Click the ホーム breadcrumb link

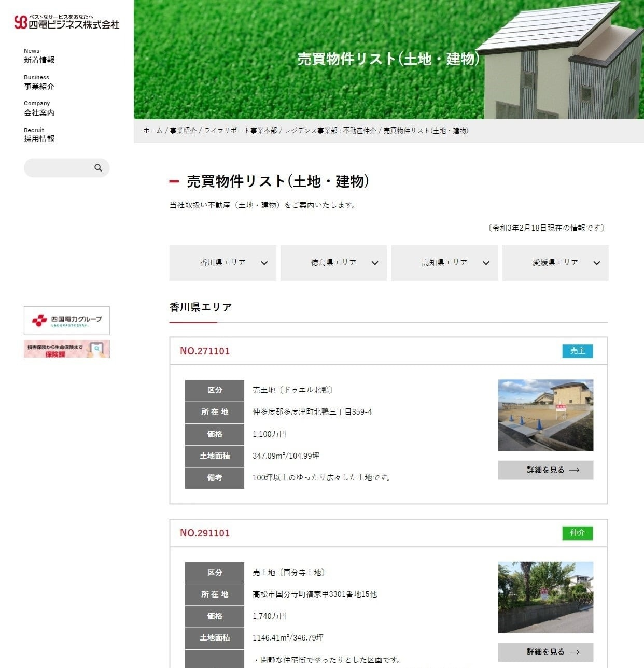pos(153,131)
